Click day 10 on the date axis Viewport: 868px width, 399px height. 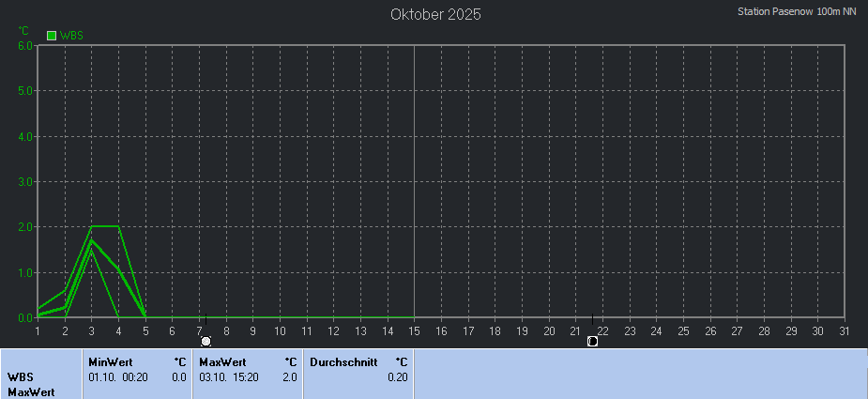(x=280, y=330)
